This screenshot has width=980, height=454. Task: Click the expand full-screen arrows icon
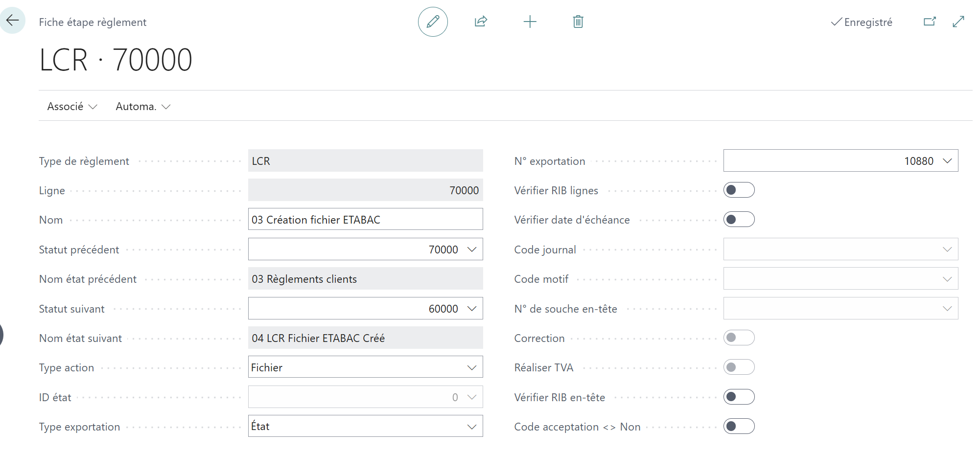coord(958,22)
